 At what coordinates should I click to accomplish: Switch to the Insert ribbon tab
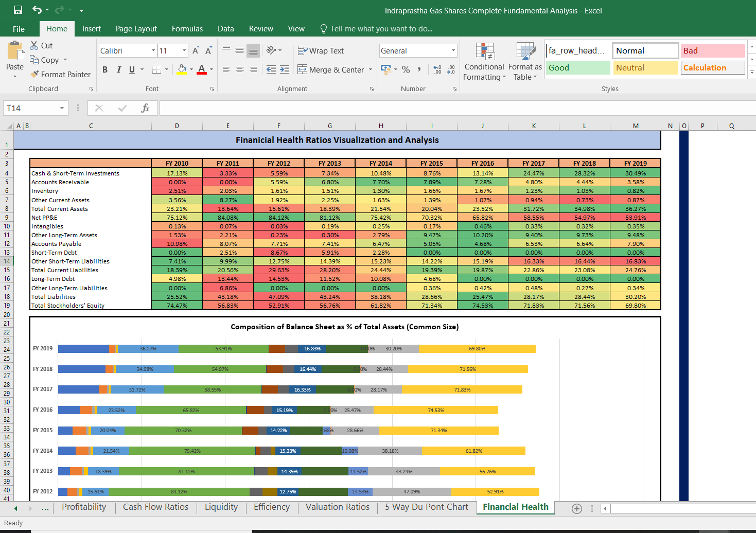click(92, 29)
